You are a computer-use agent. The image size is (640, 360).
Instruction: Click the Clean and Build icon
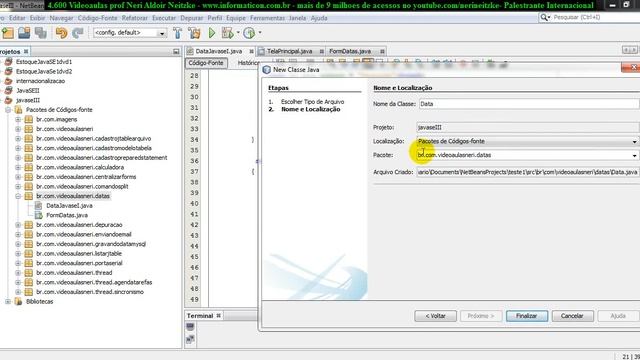(194, 33)
